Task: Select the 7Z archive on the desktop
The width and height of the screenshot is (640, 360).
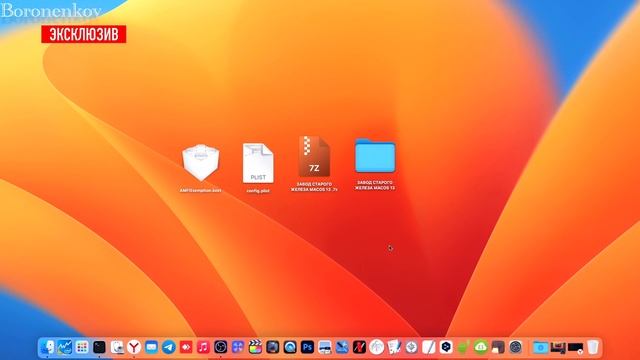Action: [x=314, y=157]
